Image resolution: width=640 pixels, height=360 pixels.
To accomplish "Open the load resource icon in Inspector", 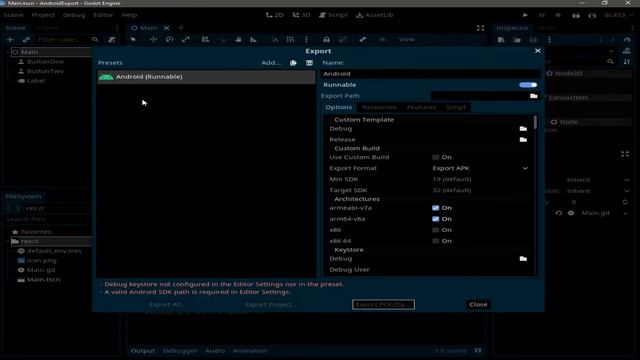I will [x=517, y=40].
